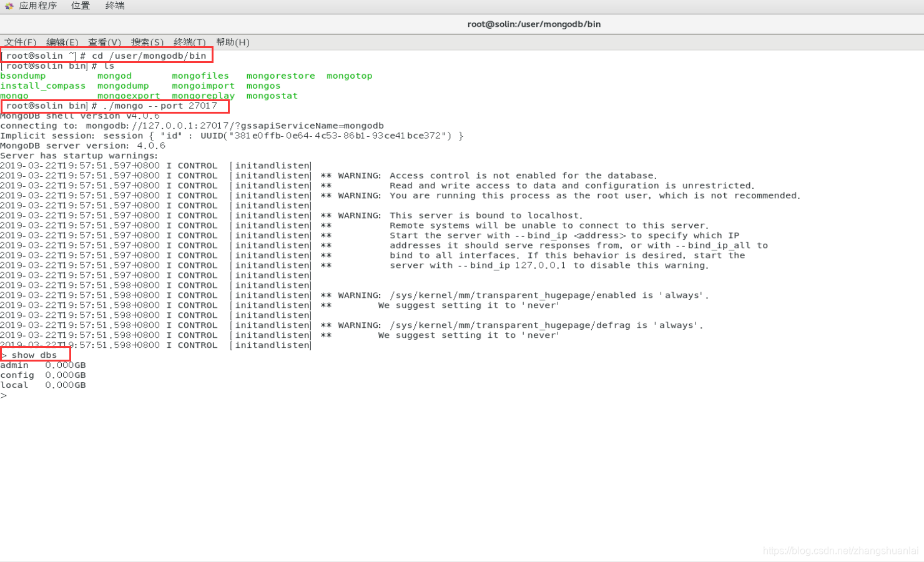Click the 'mongotop' file name

click(349, 76)
